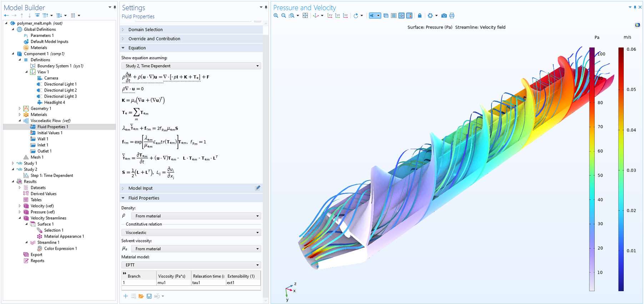Click the save to file icon below table

tap(149, 296)
